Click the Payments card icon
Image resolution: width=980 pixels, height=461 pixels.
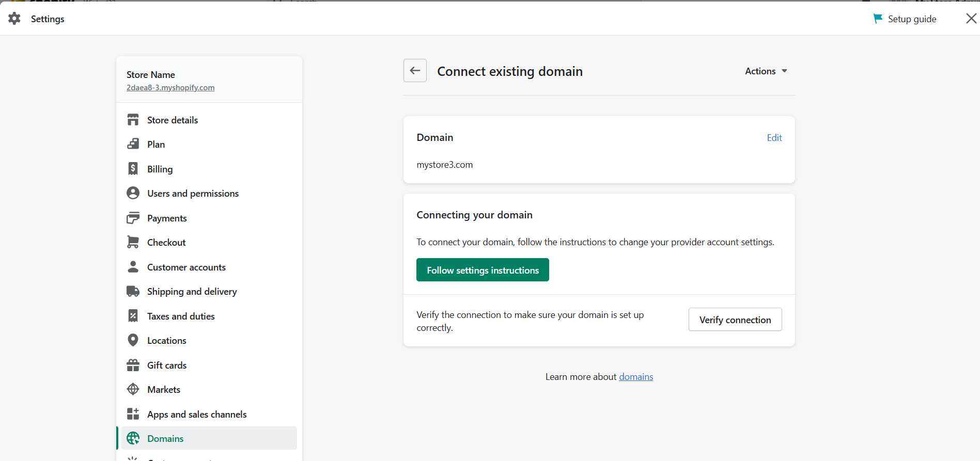pos(133,218)
